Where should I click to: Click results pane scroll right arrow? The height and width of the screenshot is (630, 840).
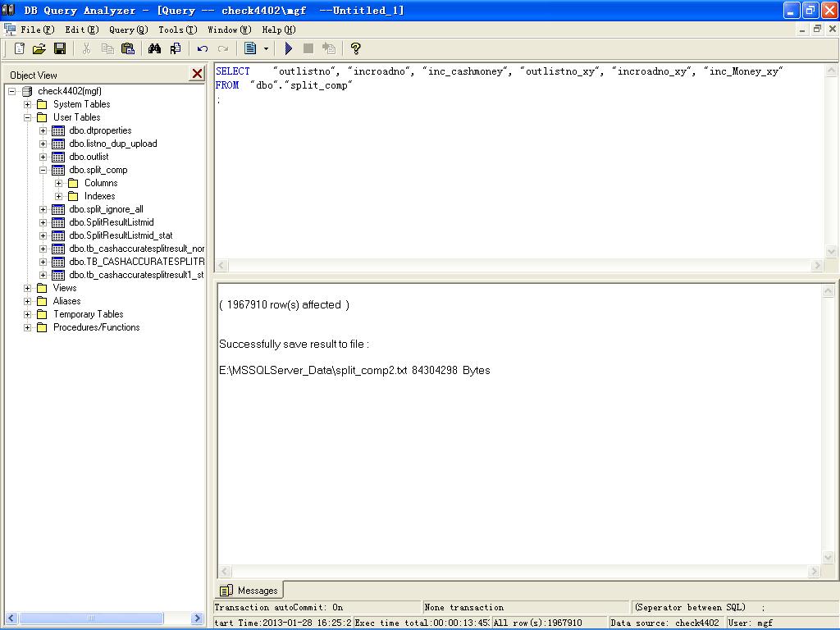pos(815,572)
